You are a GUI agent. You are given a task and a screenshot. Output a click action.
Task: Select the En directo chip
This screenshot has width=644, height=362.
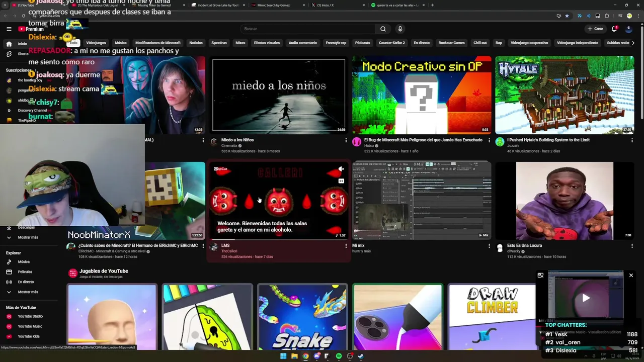pyautogui.click(x=422, y=43)
